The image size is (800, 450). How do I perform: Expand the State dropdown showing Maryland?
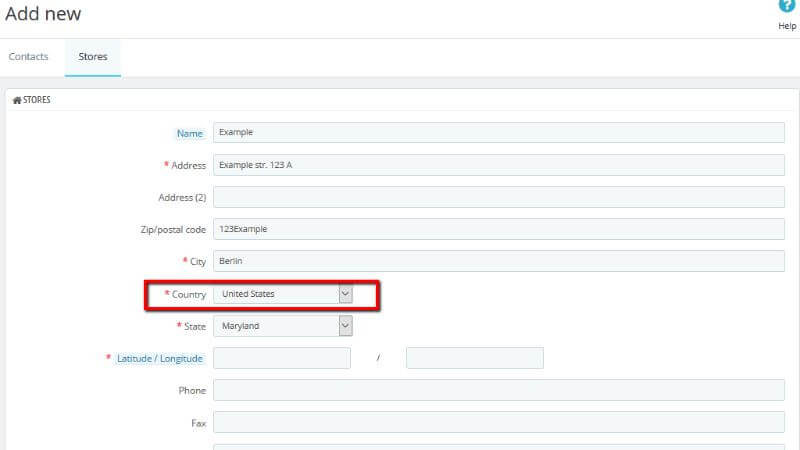coord(283,326)
